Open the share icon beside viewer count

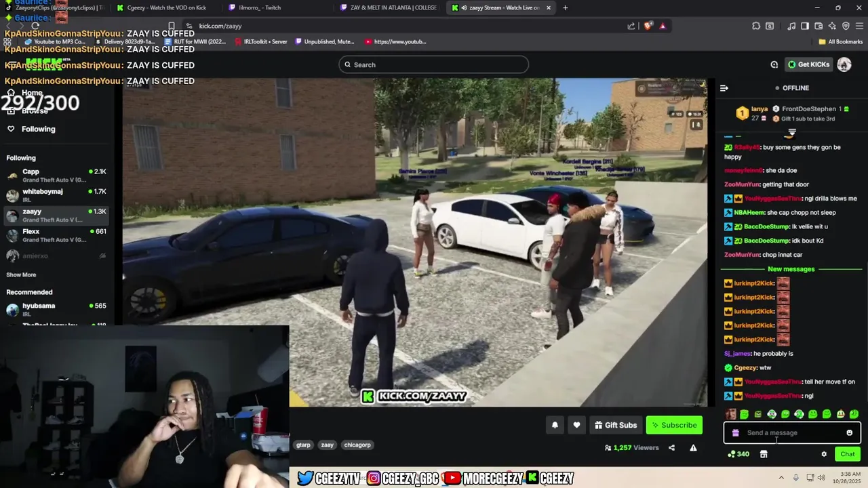point(671,447)
